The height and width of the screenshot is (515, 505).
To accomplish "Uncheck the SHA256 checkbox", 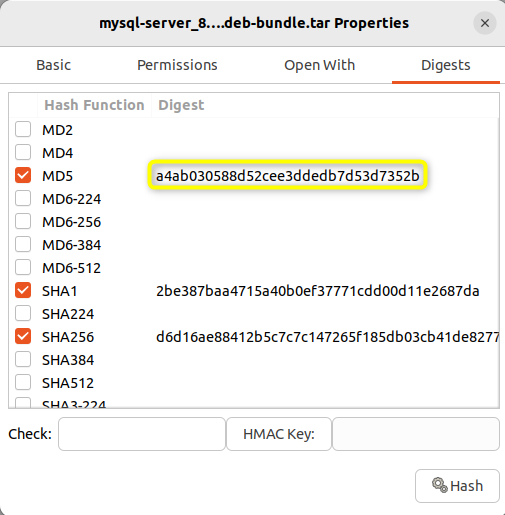I will tap(23, 336).
